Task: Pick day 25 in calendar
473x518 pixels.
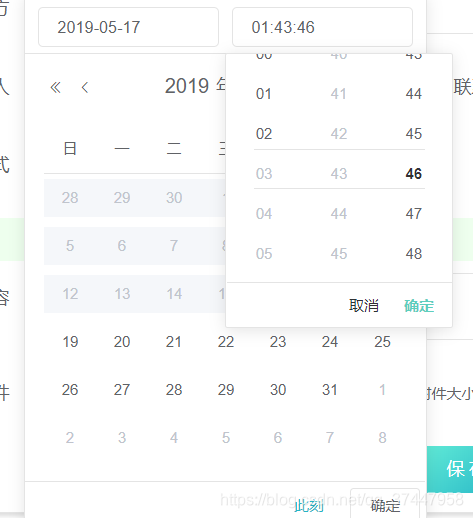Action: tap(382, 342)
